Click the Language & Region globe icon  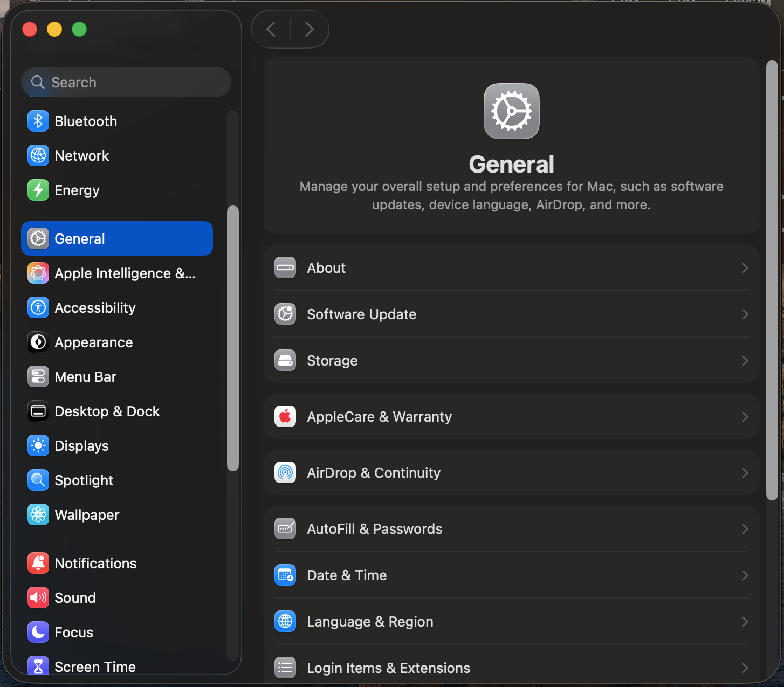pyautogui.click(x=285, y=622)
